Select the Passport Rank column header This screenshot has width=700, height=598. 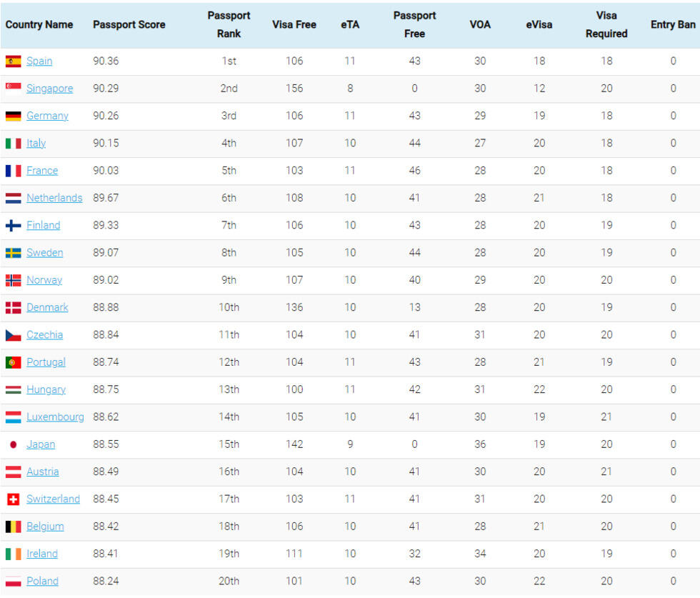tap(229, 24)
